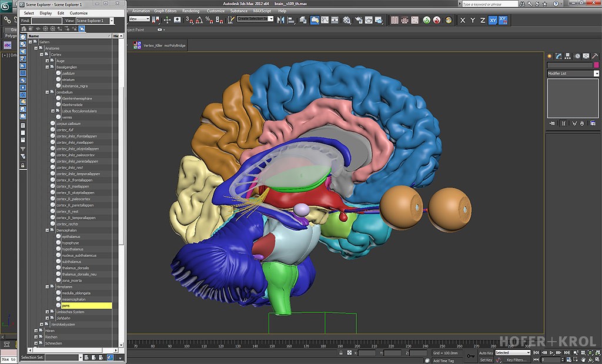
Task: Open the Rendering menu
Action: click(191, 11)
